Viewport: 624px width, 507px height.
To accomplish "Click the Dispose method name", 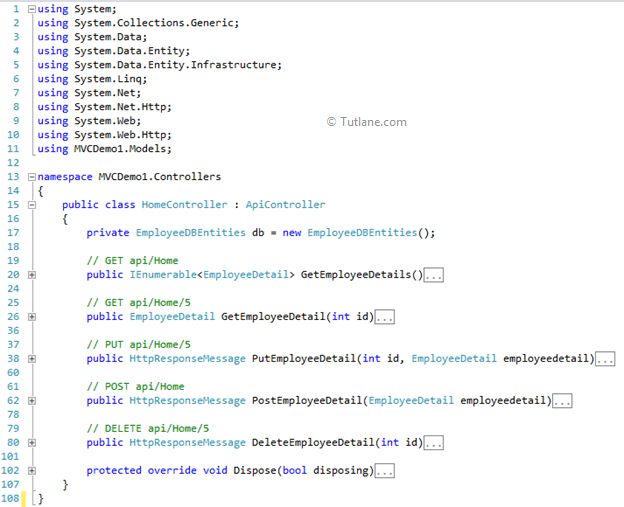I will 255,470.
